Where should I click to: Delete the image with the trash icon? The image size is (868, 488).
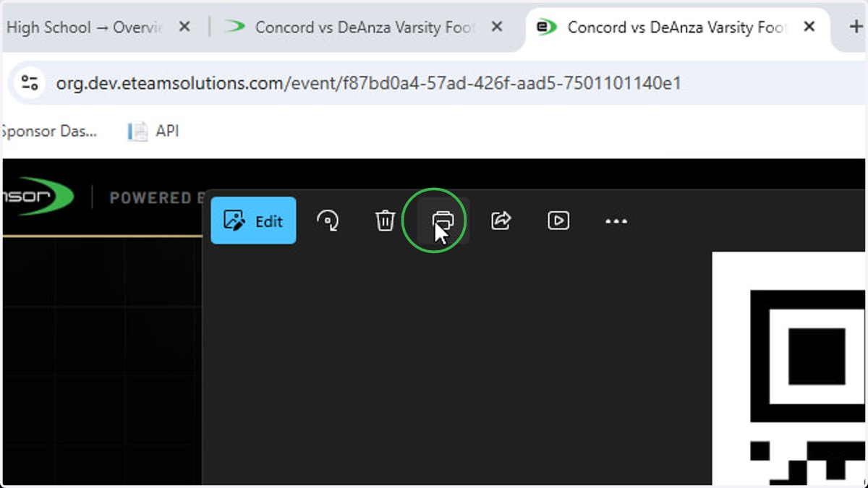385,221
